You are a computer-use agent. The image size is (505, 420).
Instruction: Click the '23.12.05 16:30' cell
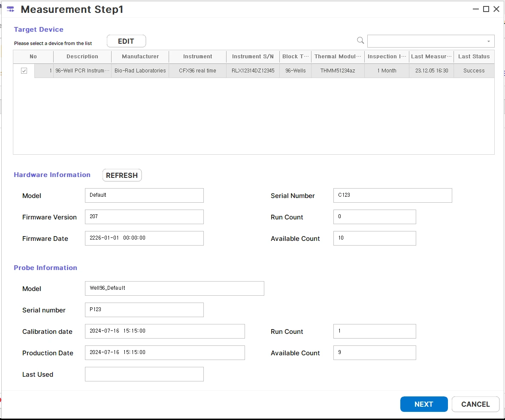point(432,71)
